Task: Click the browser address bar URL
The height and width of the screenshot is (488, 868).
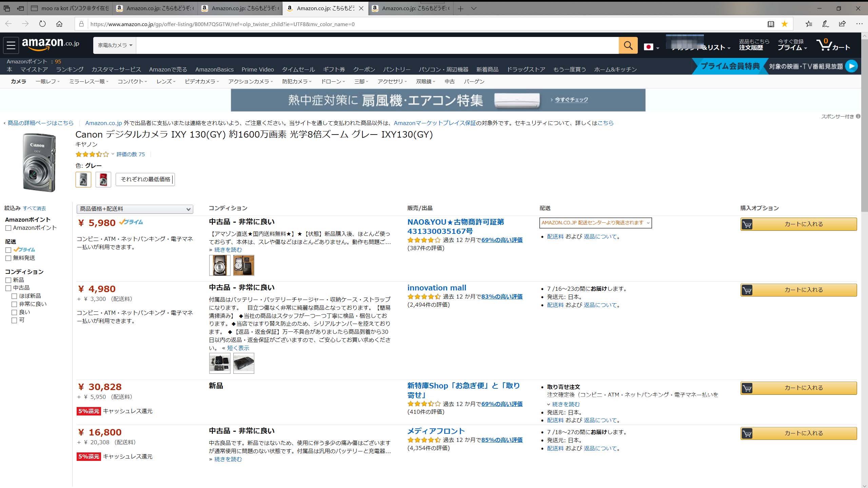Action: [222, 24]
